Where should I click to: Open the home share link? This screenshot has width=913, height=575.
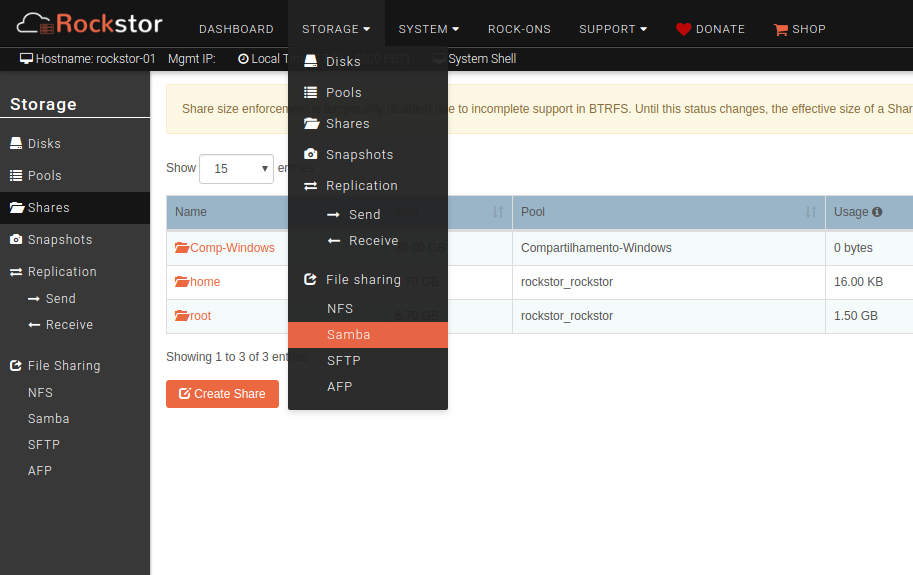click(205, 282)
